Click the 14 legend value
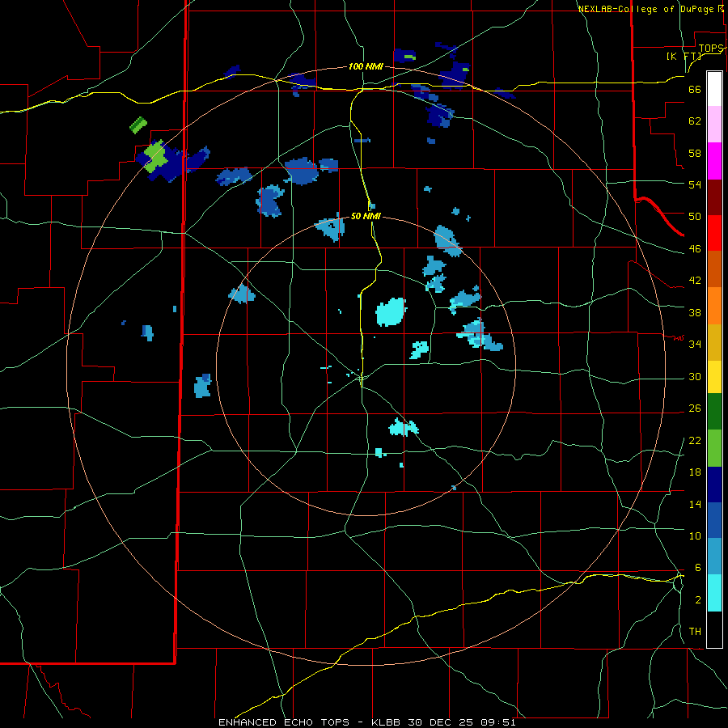The image size is (728, 728). pyautogui.click(x=695, y=504)
